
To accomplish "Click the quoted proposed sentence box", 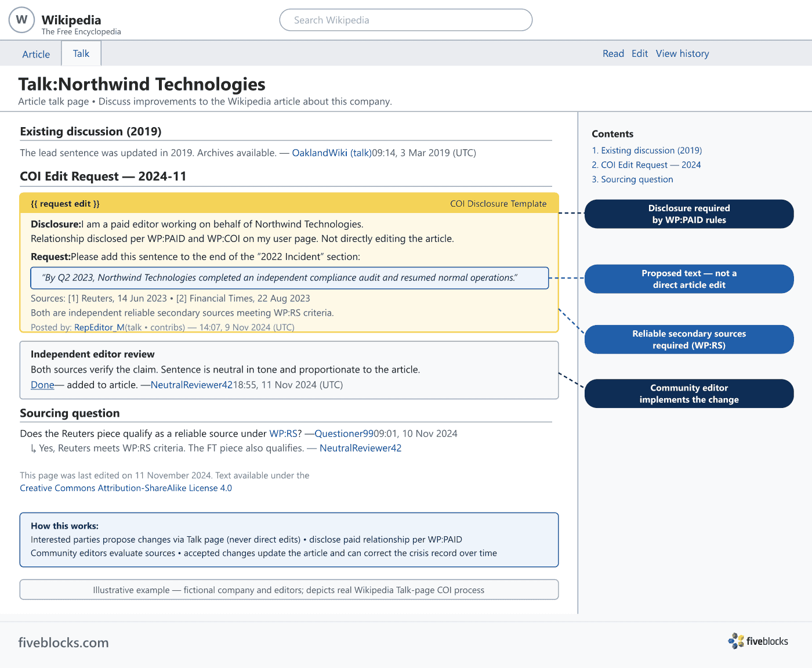I will pyautogui.click(x=289, y=278).
